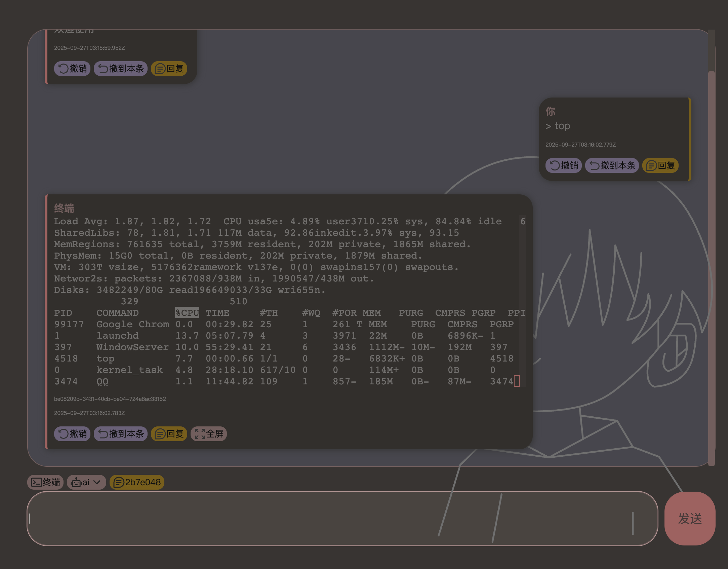Click 撤到本条 under the 'top' message
Screen dimensions: 728x569
point(612,165)
